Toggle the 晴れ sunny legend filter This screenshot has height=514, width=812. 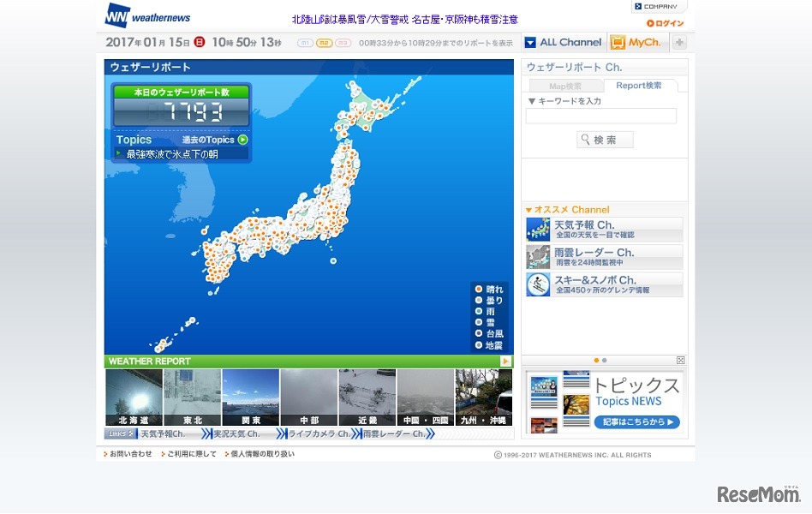click(480, 290)
